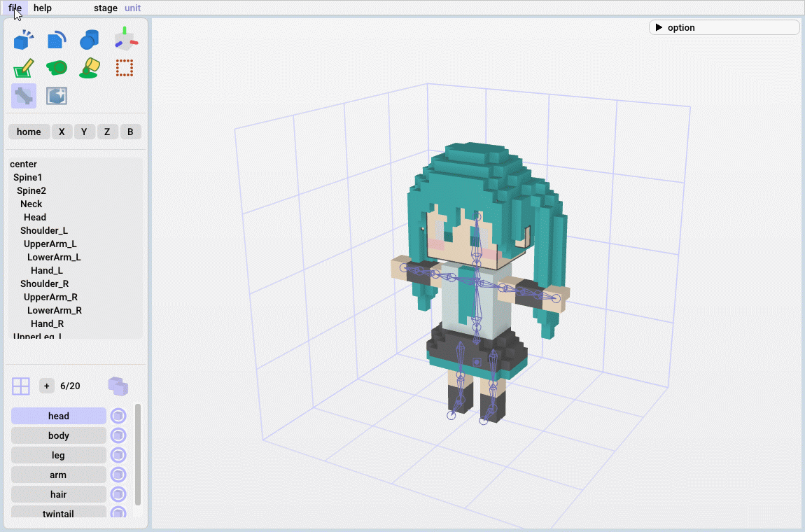This screenshot has width=805, height=532.
Task: Toggle visibility of the head layer
Action: (x=118, y=416)
